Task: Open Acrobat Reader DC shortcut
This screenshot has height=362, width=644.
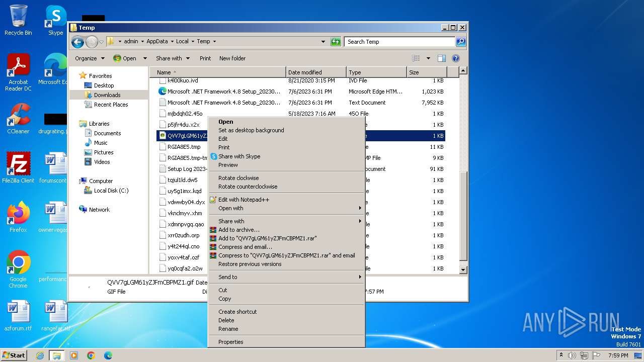Action: (x=18, y=73)
